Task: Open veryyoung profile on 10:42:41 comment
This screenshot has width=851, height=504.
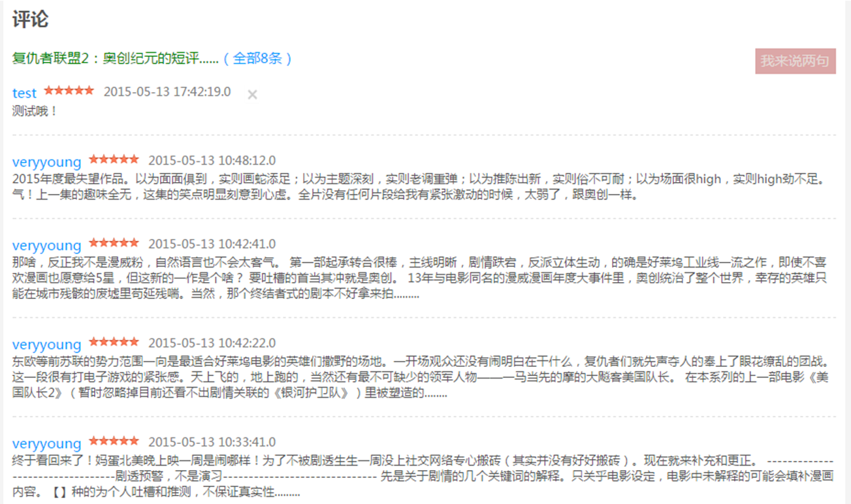Action: pos(46,245)
